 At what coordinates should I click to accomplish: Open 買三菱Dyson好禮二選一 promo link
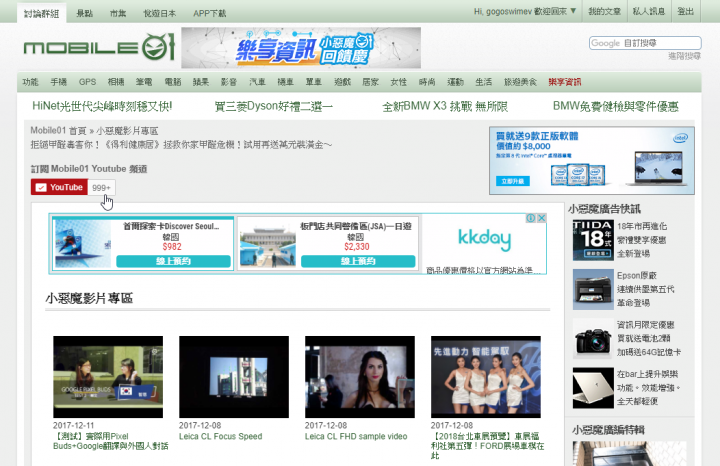(274, 107)
